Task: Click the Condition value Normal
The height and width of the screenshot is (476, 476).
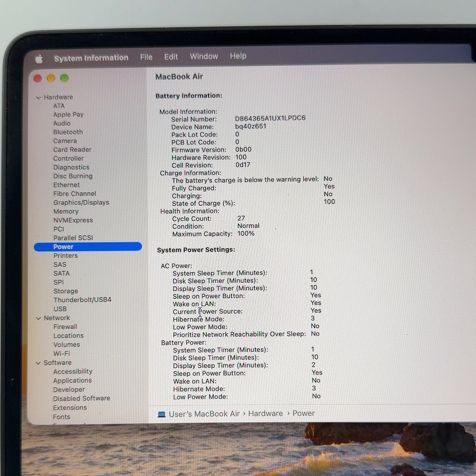Action: tap(248, 226)
